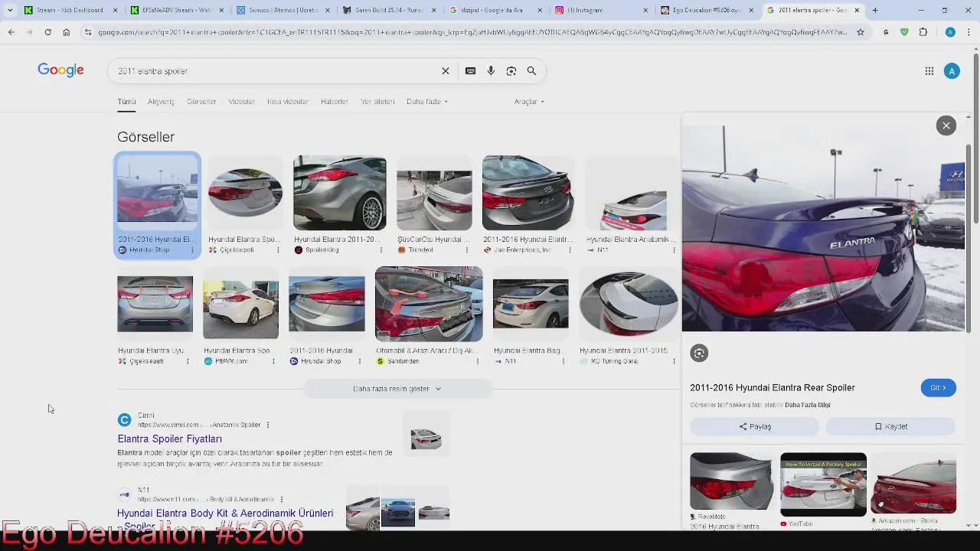Screen dimensions: 980x551
Task: Click the Git button in the preview panel
Action: coord(938,388)
